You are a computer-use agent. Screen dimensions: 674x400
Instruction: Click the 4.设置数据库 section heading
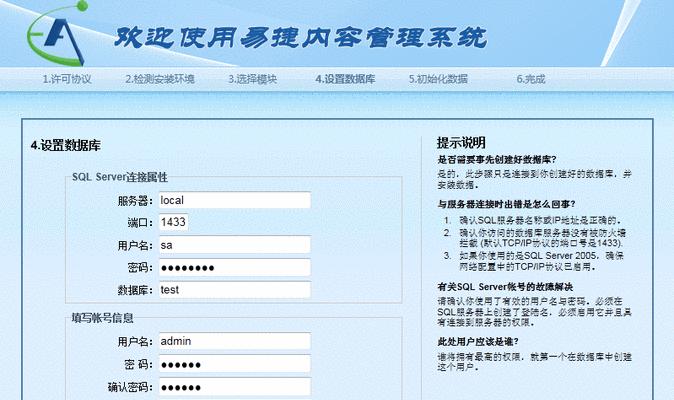66,146
